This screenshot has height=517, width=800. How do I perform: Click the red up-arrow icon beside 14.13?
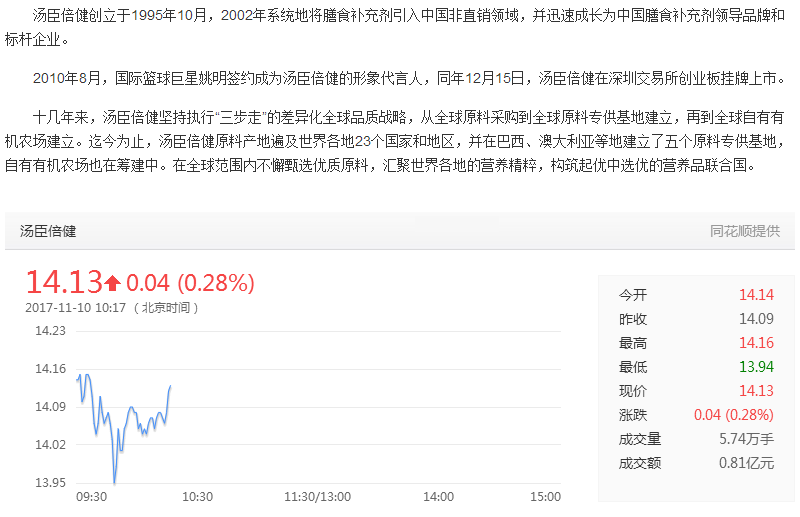pos(112,283)
